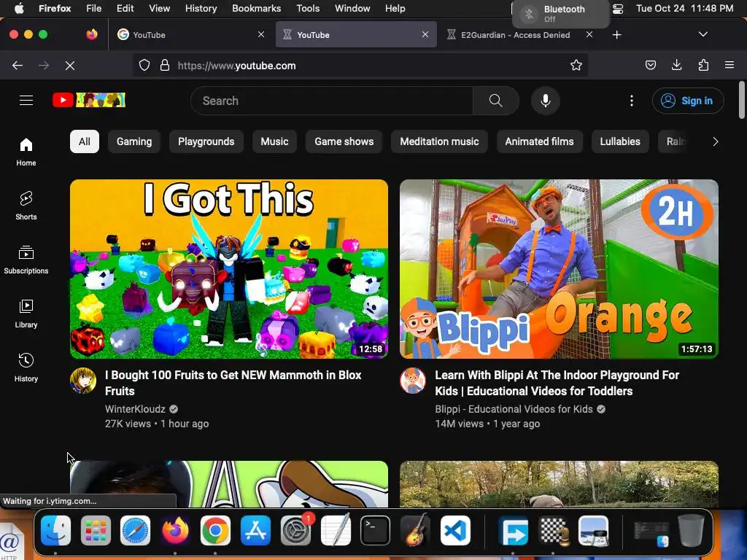Go to Home in sidebar
The image size is (747, 560).
26,152
